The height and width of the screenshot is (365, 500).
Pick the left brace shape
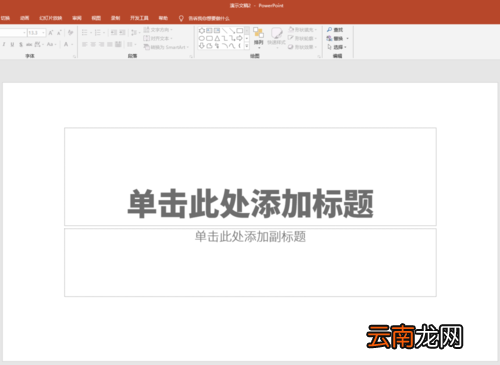239,46
